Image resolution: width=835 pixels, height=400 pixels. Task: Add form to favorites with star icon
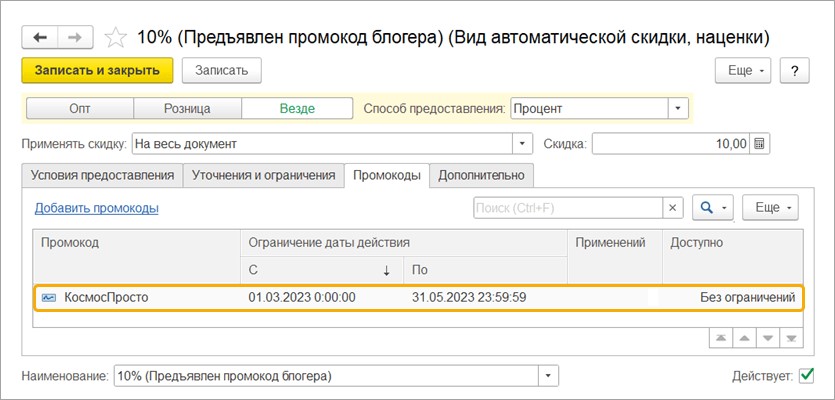click(x=116, y=37)
